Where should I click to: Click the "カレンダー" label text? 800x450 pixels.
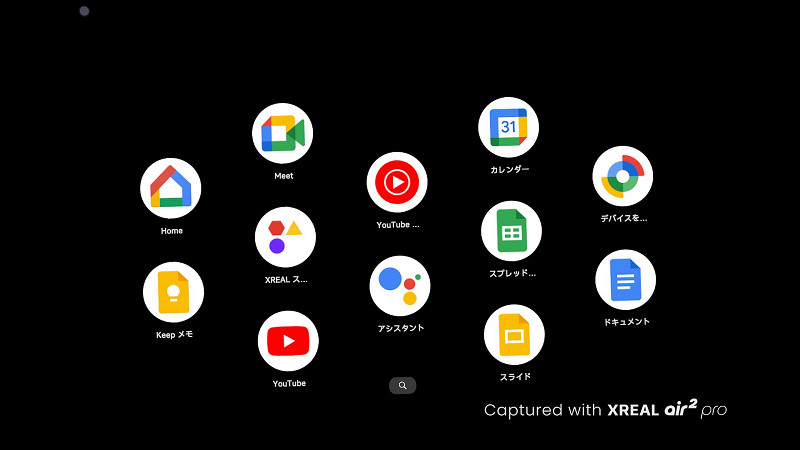[510, 169]
